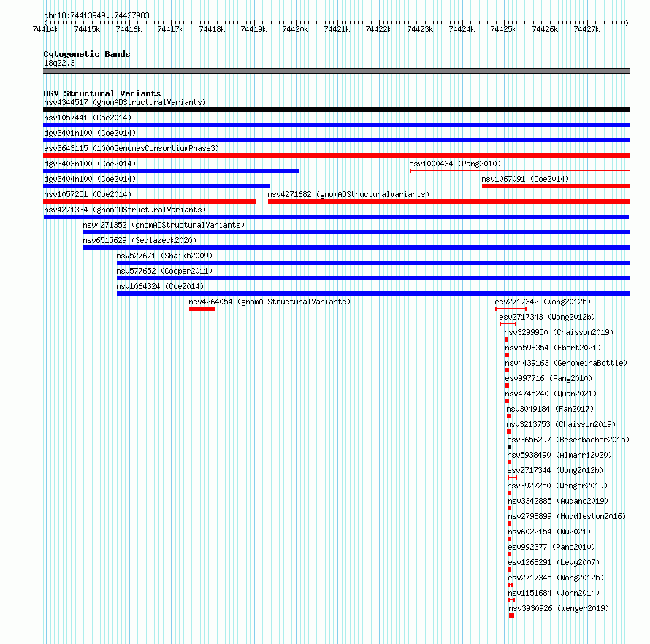Open nsv6515629 (Sedlazeck2020) label
The image size is (650, 644).
pos(139,240)
